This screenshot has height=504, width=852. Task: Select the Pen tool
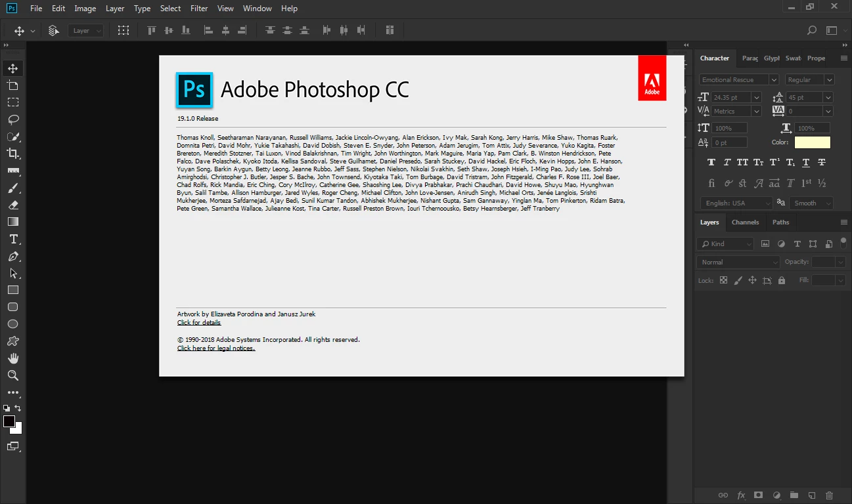click(x=13, y=256)
